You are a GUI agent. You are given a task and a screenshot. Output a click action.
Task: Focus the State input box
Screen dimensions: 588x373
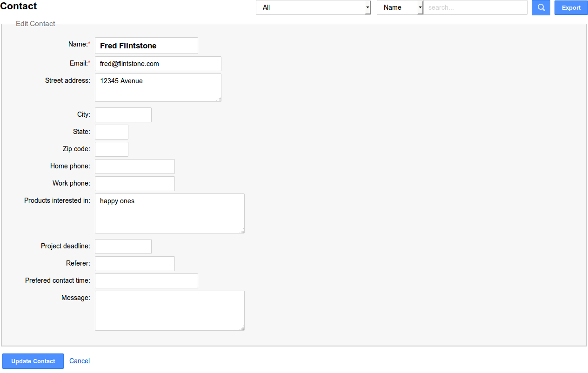111,132
